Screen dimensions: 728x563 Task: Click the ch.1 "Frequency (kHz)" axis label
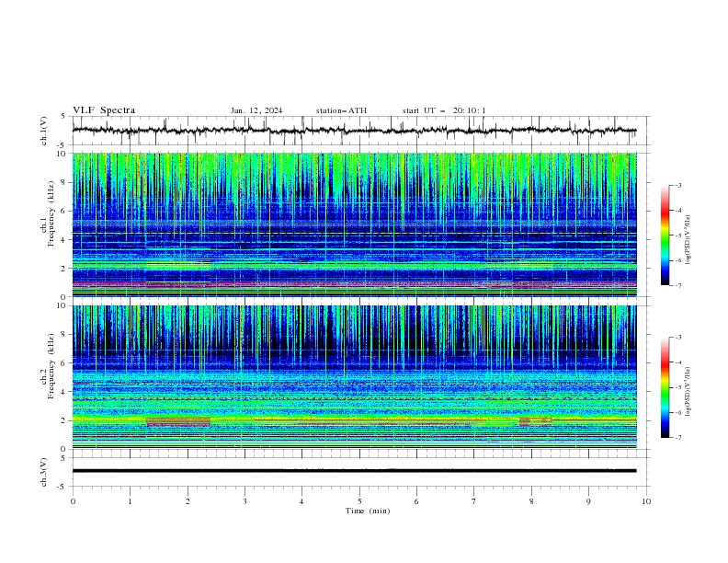pyautogui.click(x=51, y=213)
